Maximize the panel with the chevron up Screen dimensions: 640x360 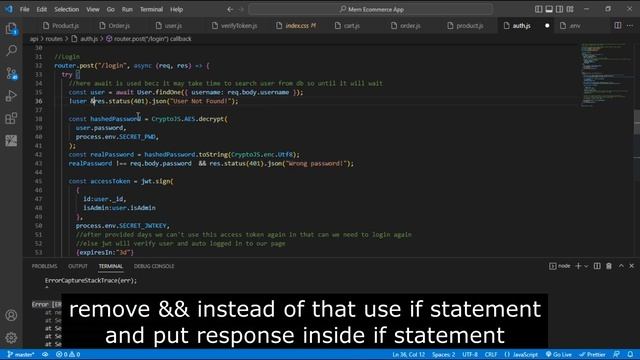click(x=621, y=266)
